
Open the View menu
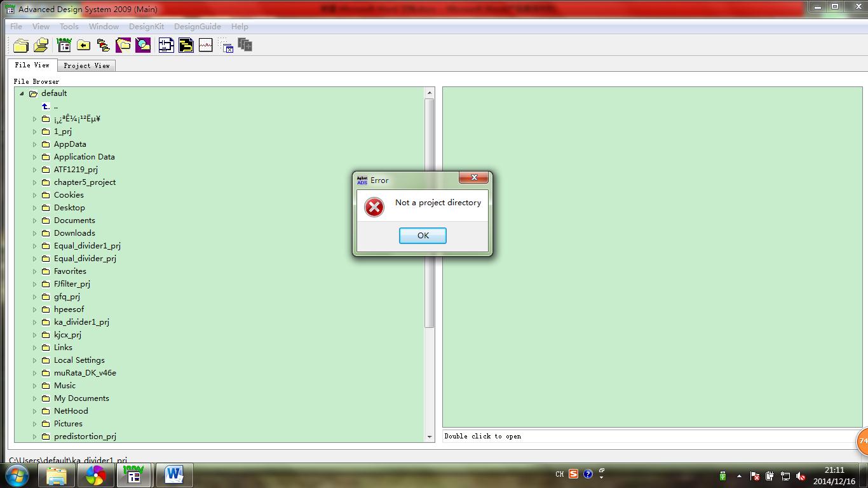41,26
